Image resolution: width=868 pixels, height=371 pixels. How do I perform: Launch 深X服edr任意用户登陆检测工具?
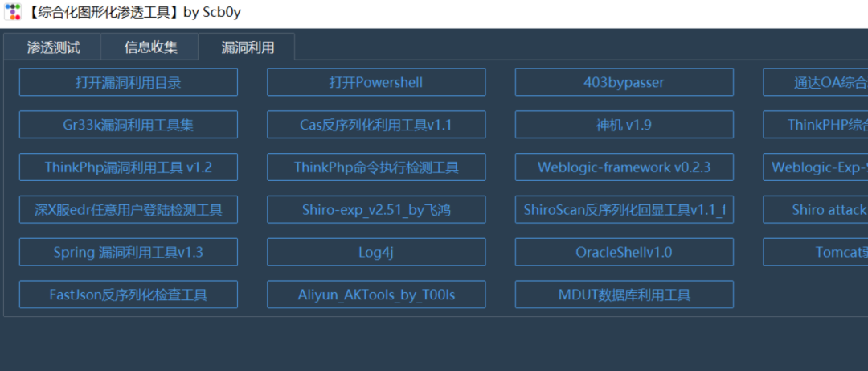(x=129, y=209)
